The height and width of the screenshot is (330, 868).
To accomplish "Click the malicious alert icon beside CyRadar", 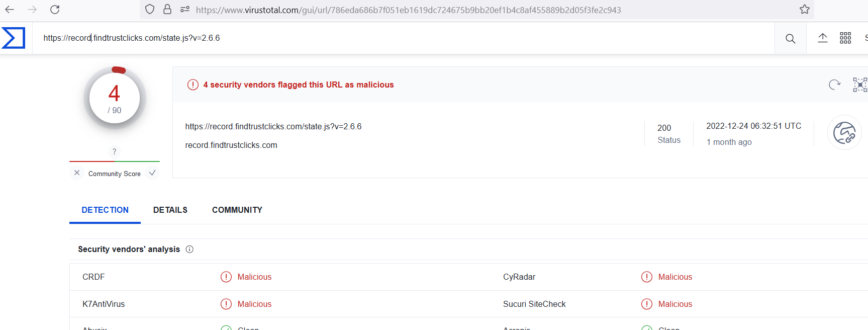I will [x=647, y=277].
